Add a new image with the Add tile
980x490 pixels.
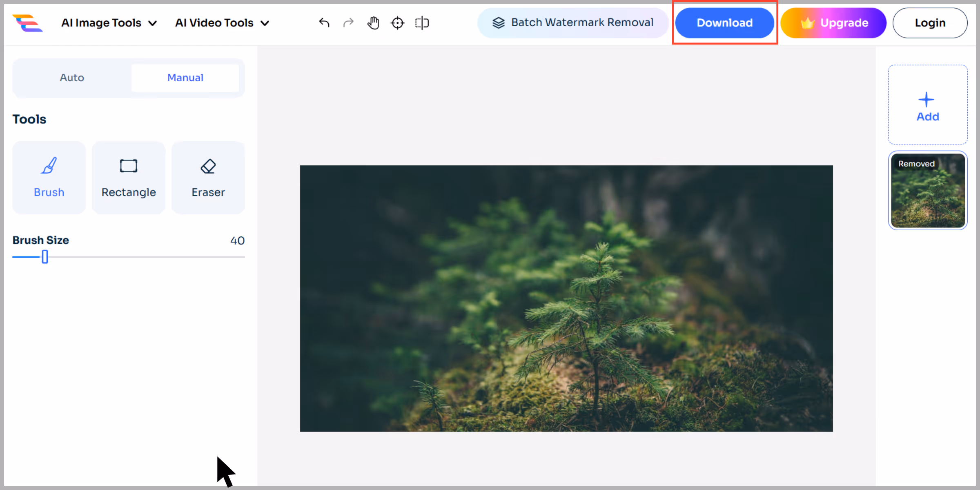click(x=928, y=105)
